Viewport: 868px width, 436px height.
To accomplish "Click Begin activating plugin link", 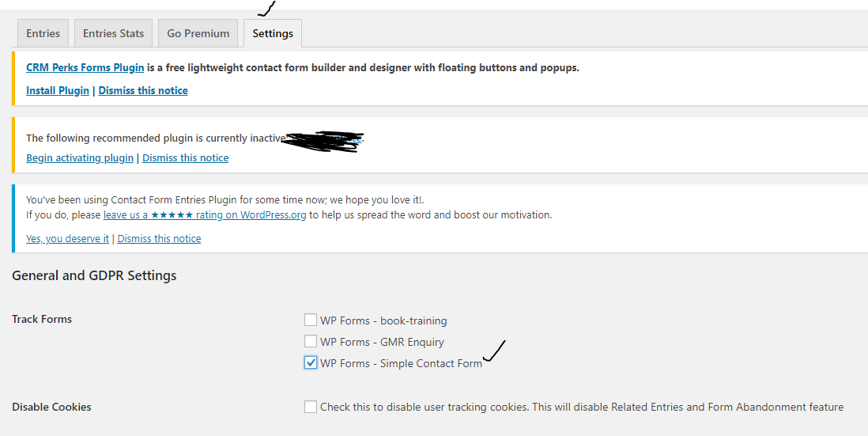I will click(80, 158).
